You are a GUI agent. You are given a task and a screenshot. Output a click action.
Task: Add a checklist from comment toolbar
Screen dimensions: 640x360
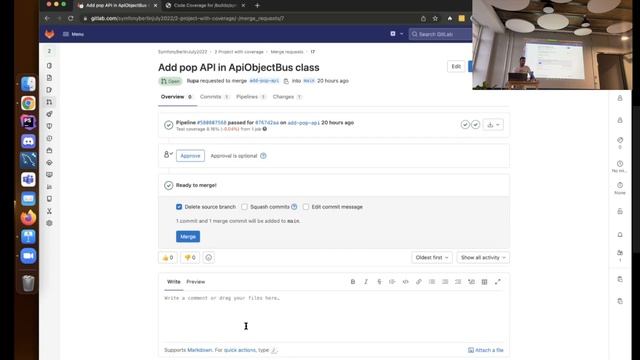tap(458, 282)
